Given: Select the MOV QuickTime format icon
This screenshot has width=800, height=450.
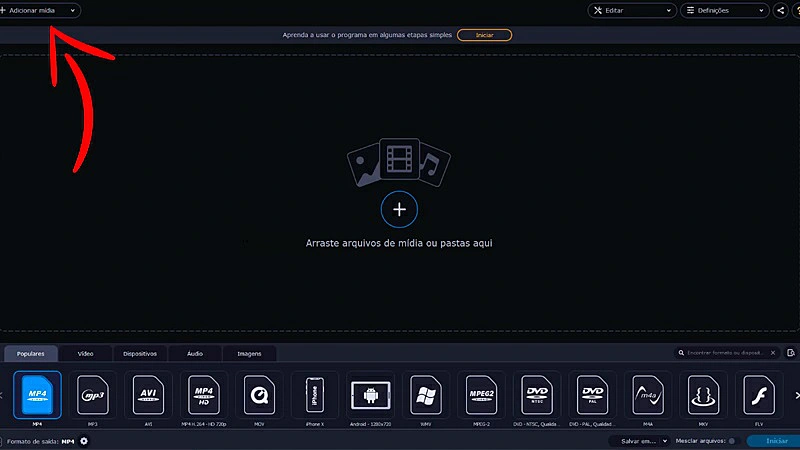Looking at the screenshot, I should tap(259, 395).
